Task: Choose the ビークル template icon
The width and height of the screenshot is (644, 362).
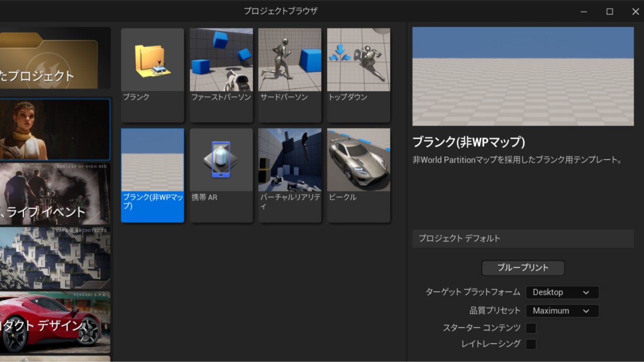Action: (x=358, y=159)
